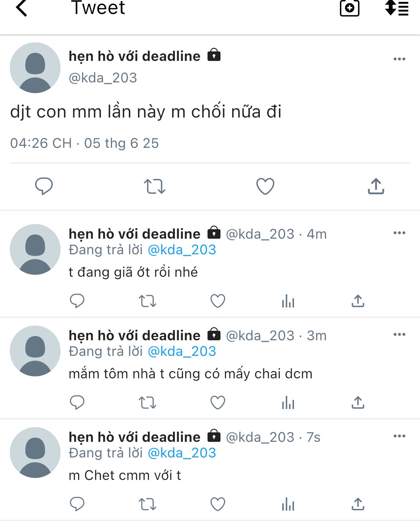Click the @kda_203 link in the 3m reply
The height and width of the screenshot is (532, 420).
(x=182, y=351)
